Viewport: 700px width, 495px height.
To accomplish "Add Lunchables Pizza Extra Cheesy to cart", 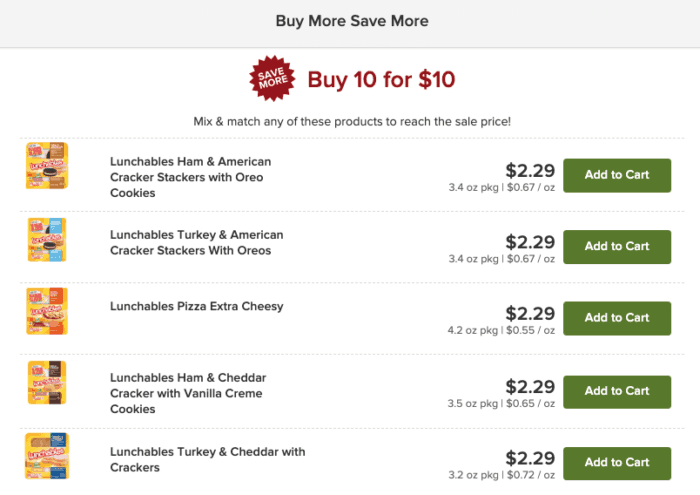I will pyautogui.click(x=616, y=318).
